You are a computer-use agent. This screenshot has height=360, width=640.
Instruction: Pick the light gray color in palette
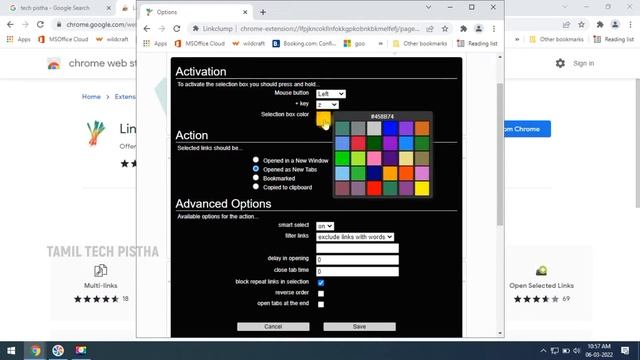pos(374,128)
